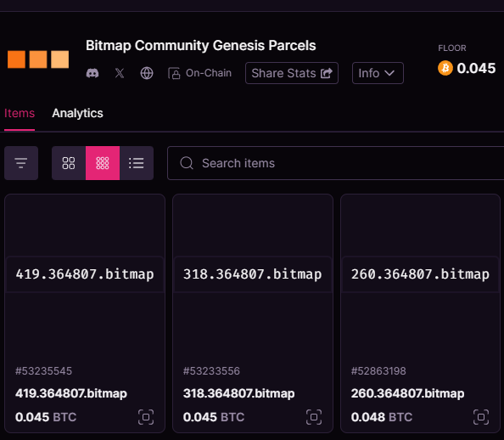The width and height of the screenshot is (504, 440).
Task: Click the FLOOR 0.045 value
Action: click(476, 68)
